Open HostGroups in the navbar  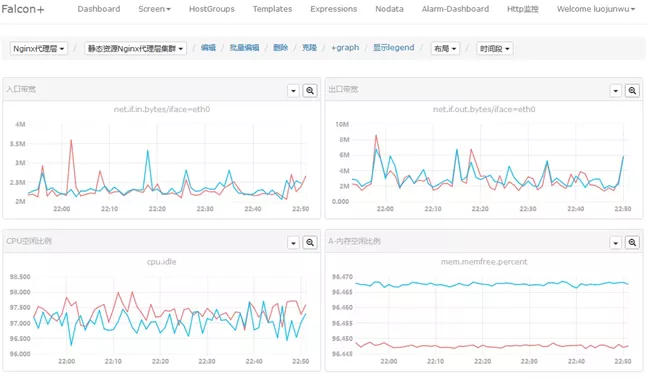point(212,9)
